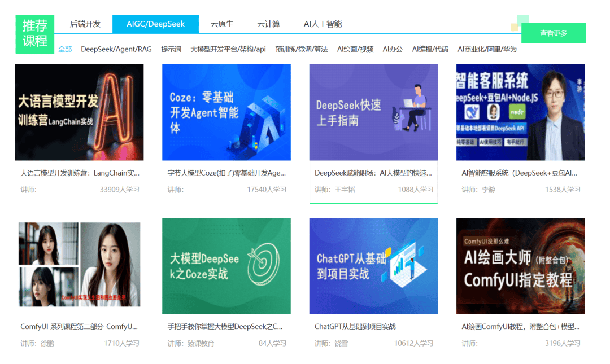Click the 17540人学习 learner count
This screenshot has height=364, width=610.
(x=267, y=190)
